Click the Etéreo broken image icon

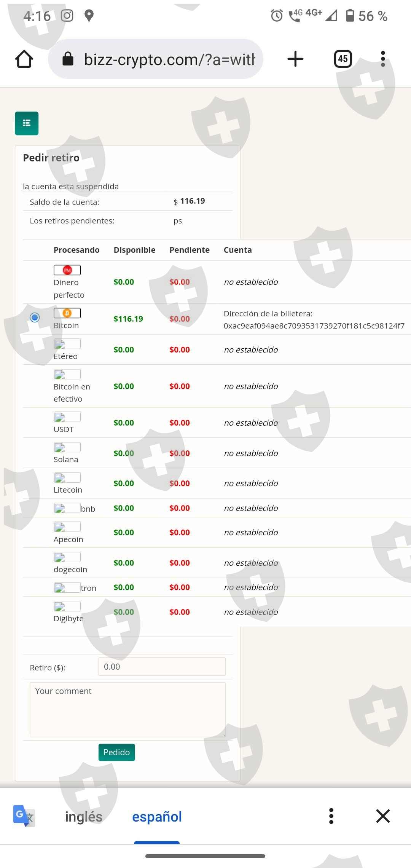point(67,344)
